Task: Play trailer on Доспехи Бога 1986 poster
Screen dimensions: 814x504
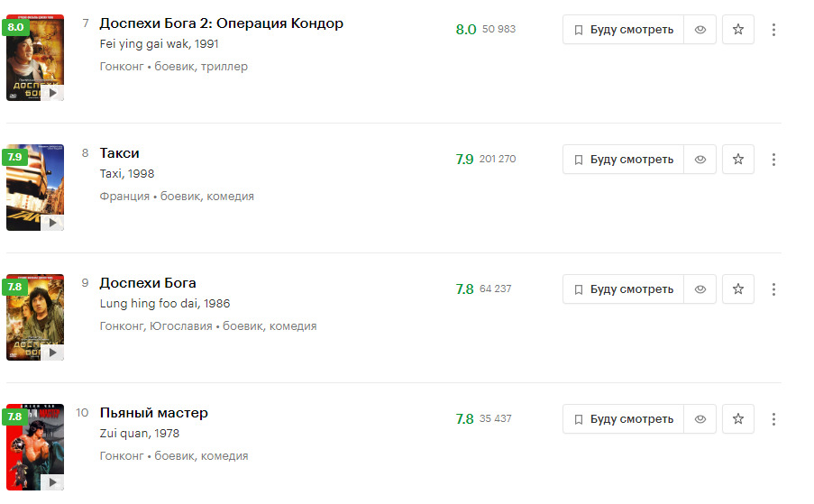Action: point(53,352)
